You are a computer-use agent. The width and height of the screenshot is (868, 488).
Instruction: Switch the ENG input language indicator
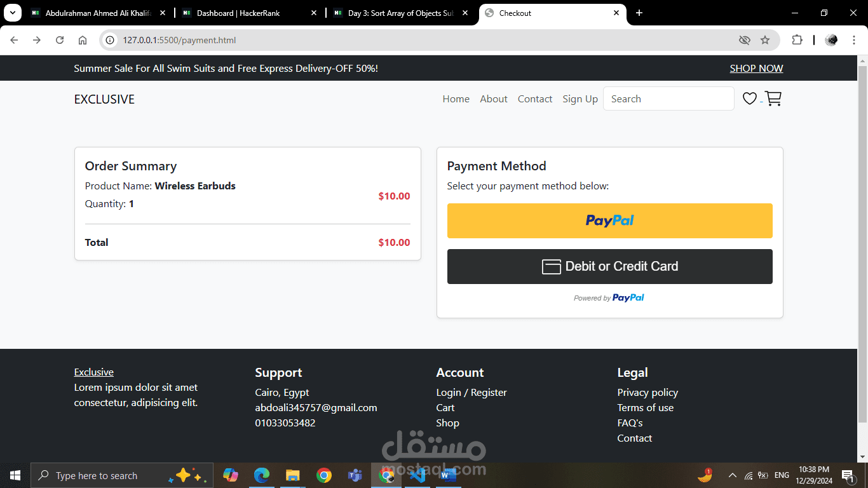tap(782, 475)
